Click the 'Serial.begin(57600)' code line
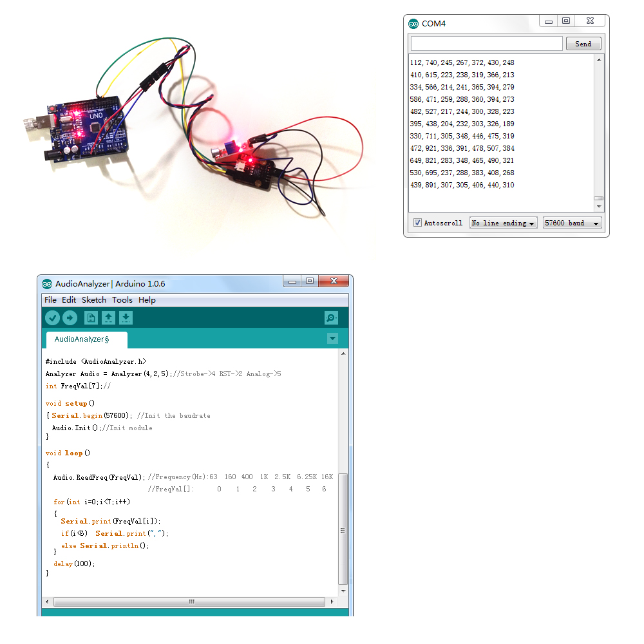 click(x=89, y=415)
